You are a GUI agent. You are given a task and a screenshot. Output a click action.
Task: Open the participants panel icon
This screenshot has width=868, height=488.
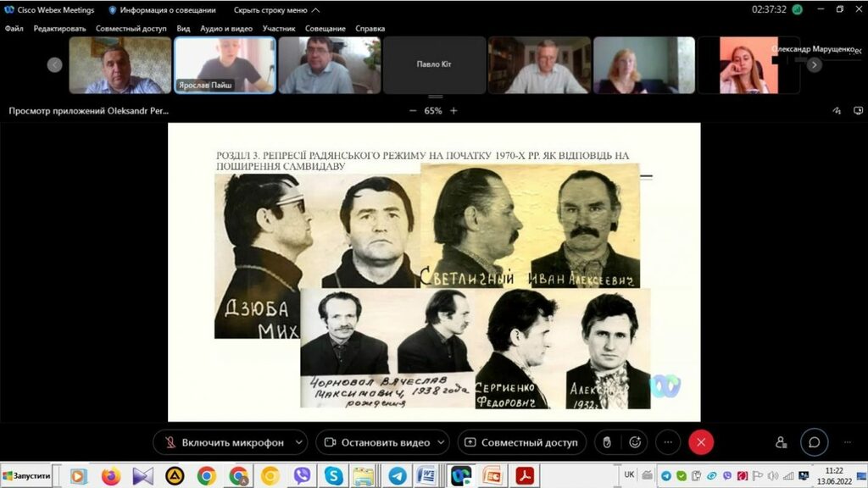click(781, 442)
